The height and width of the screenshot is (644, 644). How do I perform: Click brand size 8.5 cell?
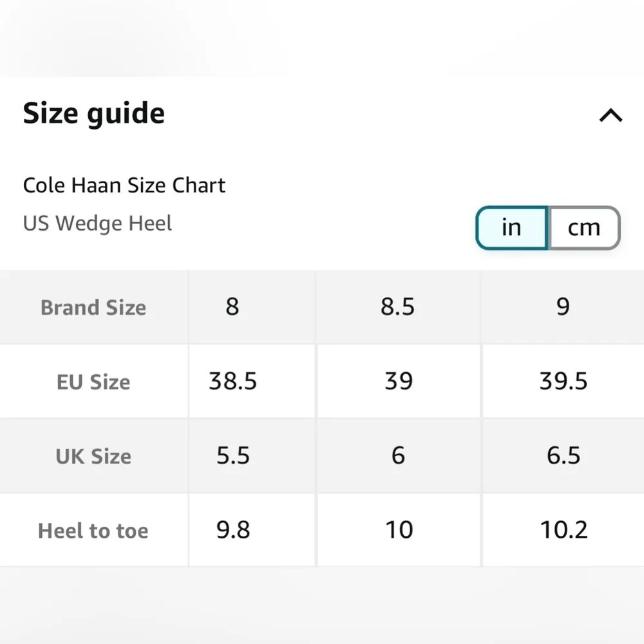tap(397, 307)
